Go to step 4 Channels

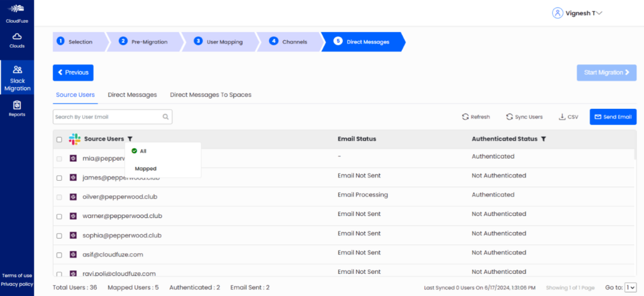pos(291,42)
